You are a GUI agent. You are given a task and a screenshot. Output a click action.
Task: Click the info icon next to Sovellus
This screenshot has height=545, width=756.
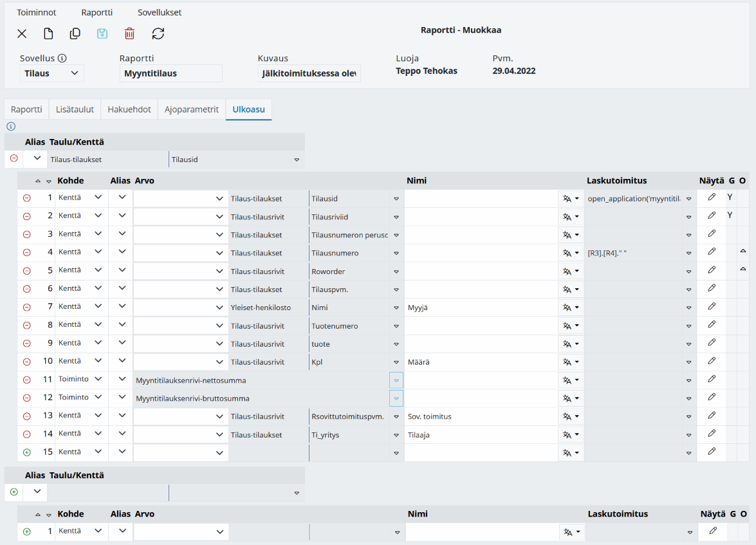62,58
